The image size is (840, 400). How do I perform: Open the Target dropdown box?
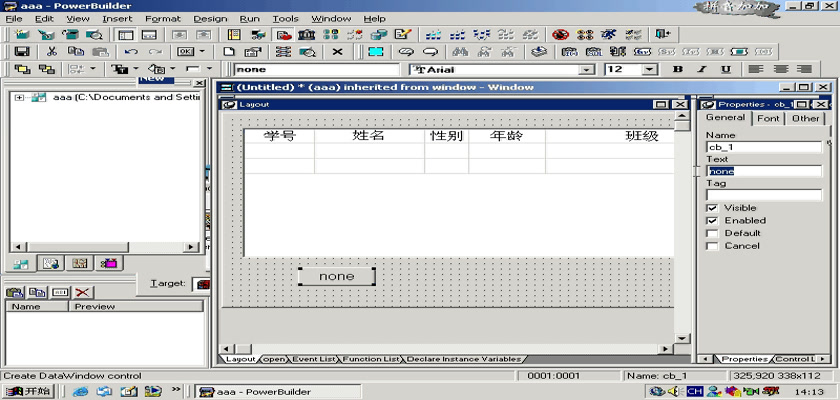tap(202, 284)
